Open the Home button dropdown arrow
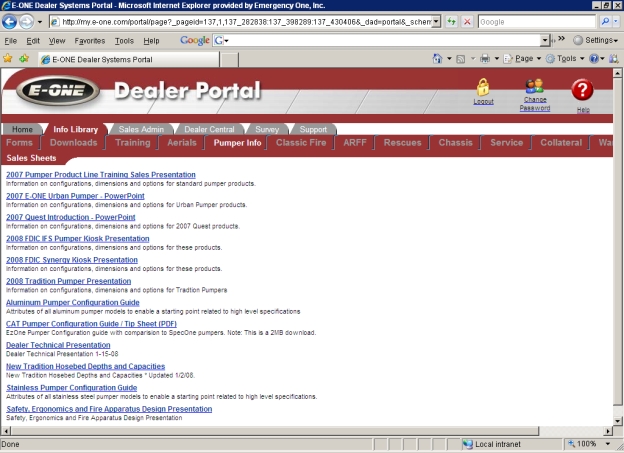 [x=449, y=59]
